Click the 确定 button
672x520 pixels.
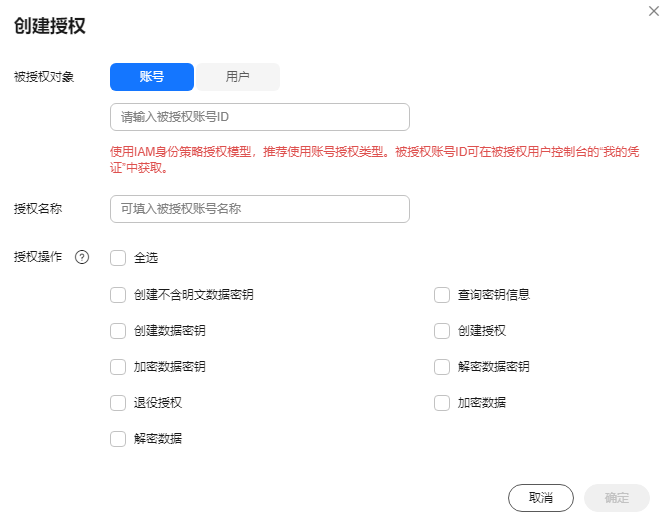tap(617, 498)
